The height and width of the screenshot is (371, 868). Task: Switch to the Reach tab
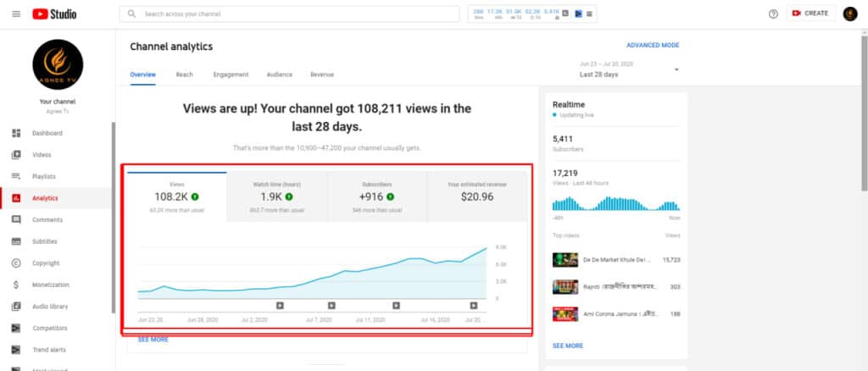point(184,75)
